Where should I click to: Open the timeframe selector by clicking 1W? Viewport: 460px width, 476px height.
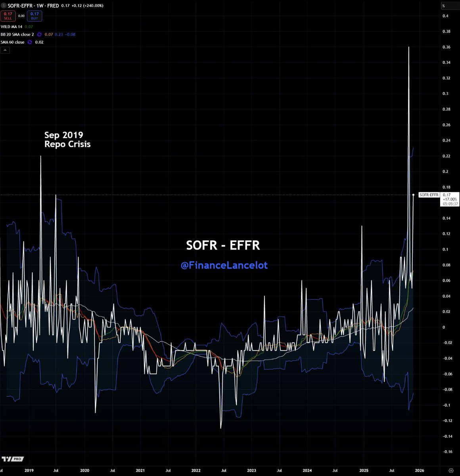click(39, 6)
